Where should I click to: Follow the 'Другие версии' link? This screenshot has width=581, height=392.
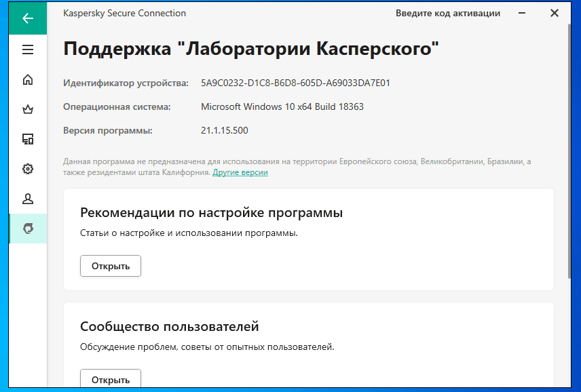pyautogui.click(x=240, y=172)
